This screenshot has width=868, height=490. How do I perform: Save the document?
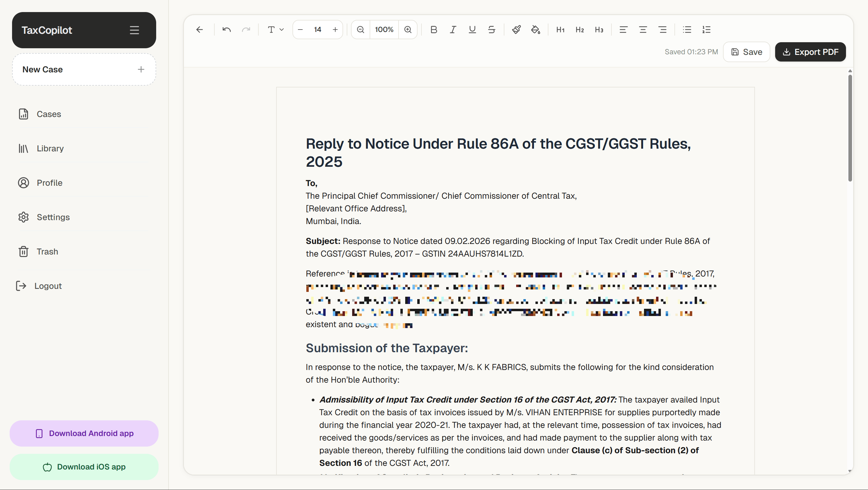pos(746,52)
